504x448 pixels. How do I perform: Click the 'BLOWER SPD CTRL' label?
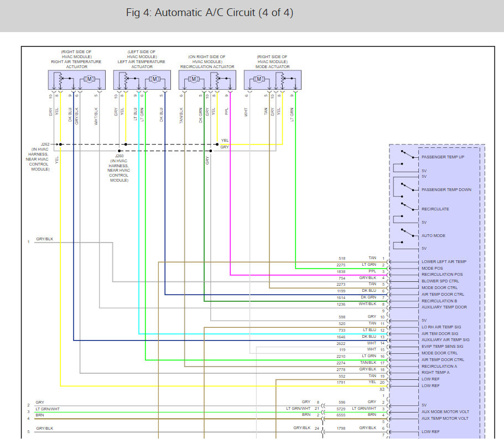point(440,281)
